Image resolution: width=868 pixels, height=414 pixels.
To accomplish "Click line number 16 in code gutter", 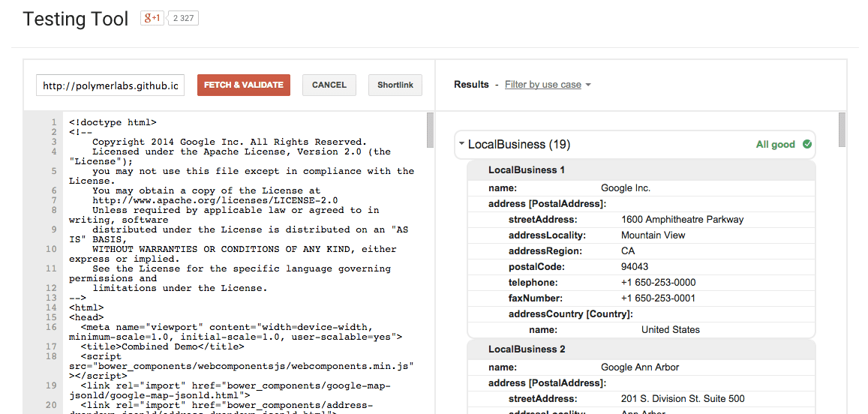I will (52, 327).
